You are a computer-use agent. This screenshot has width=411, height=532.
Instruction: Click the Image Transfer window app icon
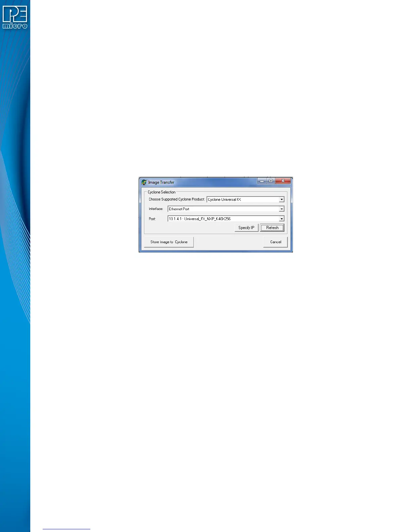(144, 182)
